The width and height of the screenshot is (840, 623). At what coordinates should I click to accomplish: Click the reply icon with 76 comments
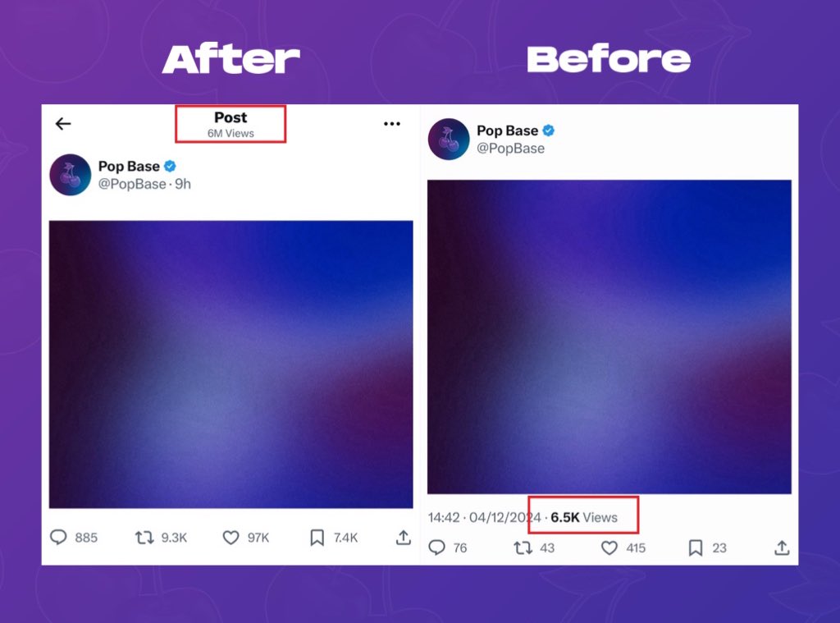tap(436, 547)
